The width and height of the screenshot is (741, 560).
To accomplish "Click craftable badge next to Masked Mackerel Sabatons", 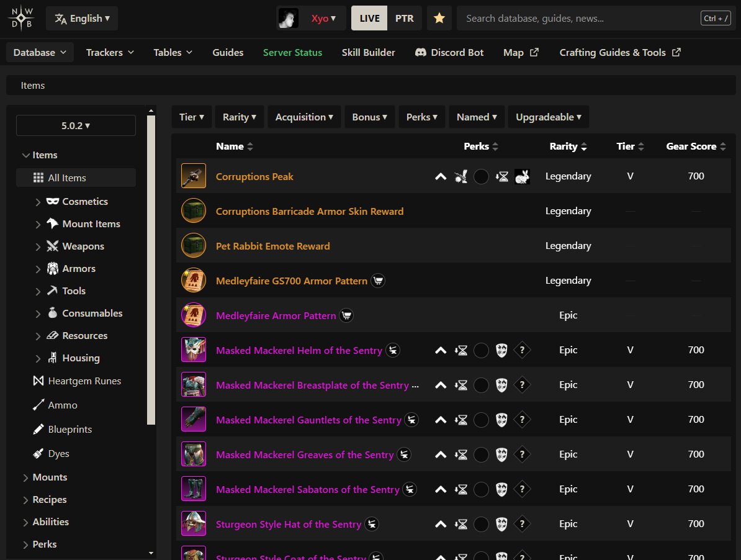I will [x=410, y=489].
